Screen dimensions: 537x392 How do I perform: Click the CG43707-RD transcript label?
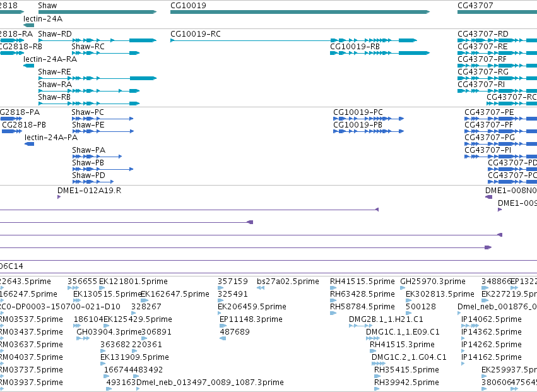[483, 34]
